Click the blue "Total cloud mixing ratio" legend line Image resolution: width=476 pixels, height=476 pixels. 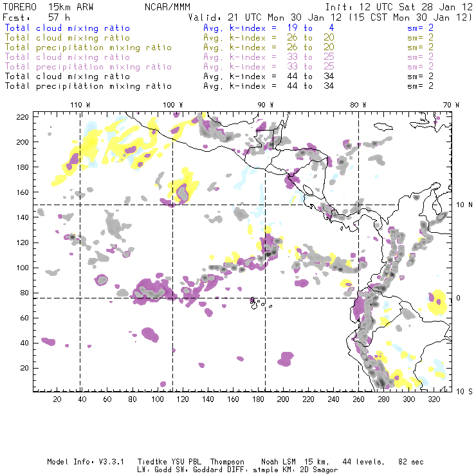click(68, 28)
